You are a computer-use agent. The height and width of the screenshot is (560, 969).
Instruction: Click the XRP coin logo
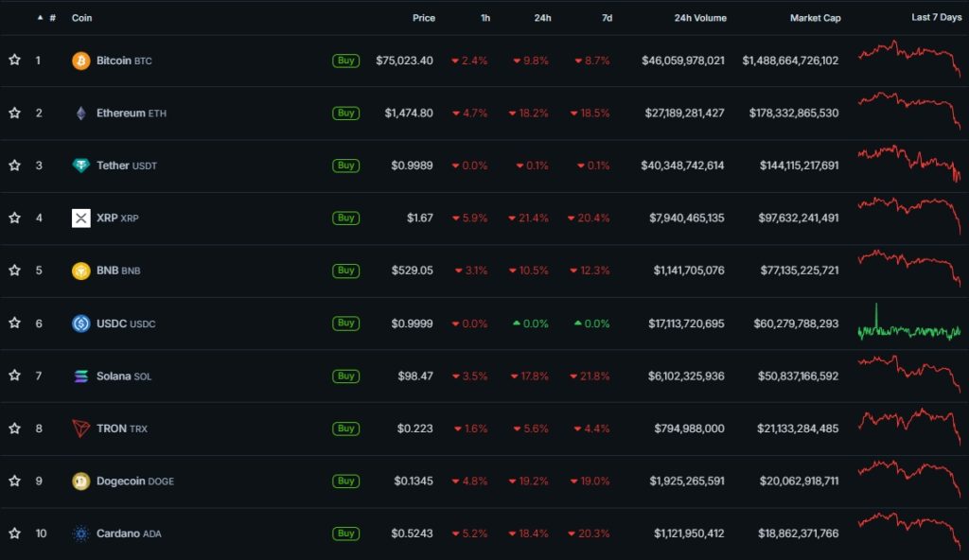(81, 218)
